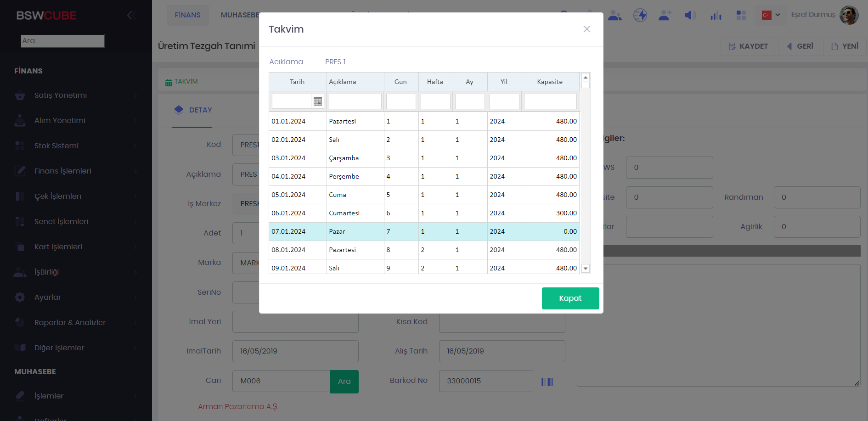Expand Raporlar & Analizler menu
This screenshot has height=421, width=868.
(x=76, y=323)
